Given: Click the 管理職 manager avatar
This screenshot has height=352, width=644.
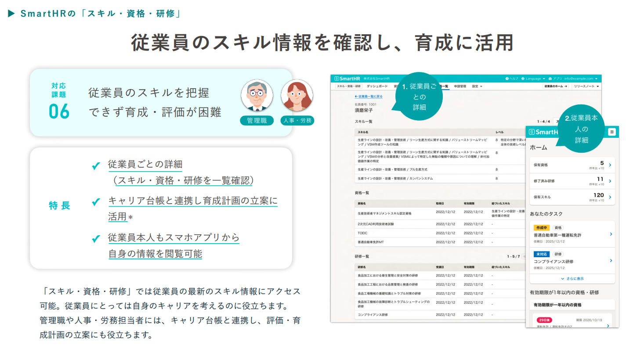Looking at the screenshot, I should pyautogui.click(x=257, y=95).
